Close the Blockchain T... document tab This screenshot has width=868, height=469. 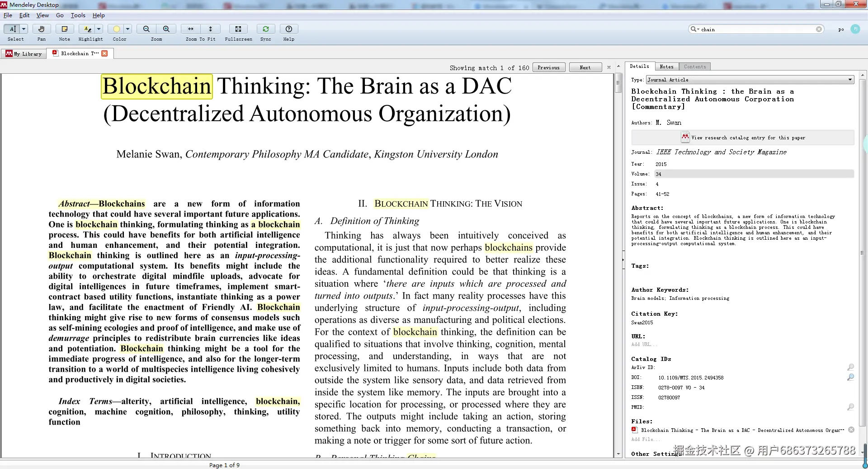pyautogui.click(x=105, y=53)
